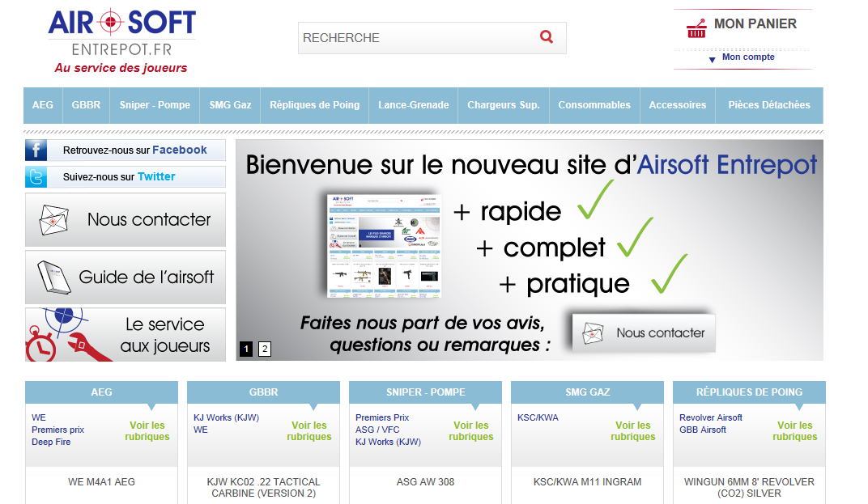Click the Twitter bird icon
Image resolution: width=868 pixels, height=504 pixels.
tap(36, 176)
